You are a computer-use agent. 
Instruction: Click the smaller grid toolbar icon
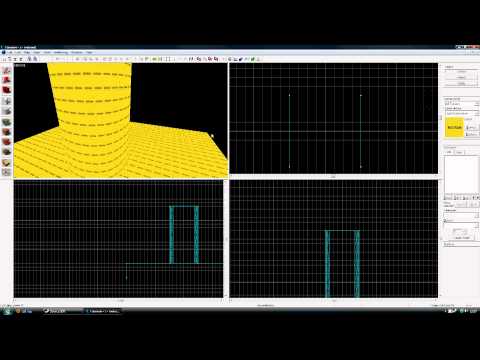tap(16, 59)
